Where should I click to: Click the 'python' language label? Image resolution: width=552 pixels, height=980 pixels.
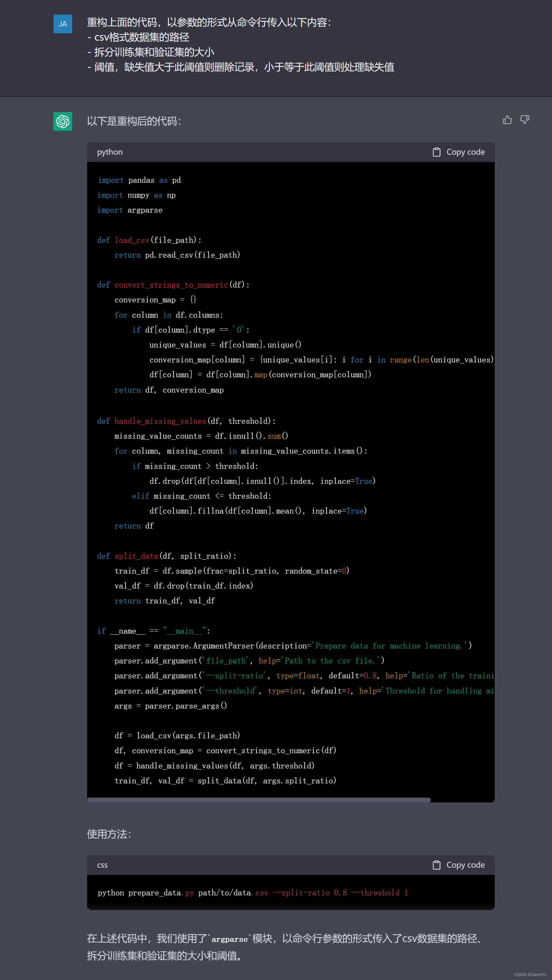110,152
